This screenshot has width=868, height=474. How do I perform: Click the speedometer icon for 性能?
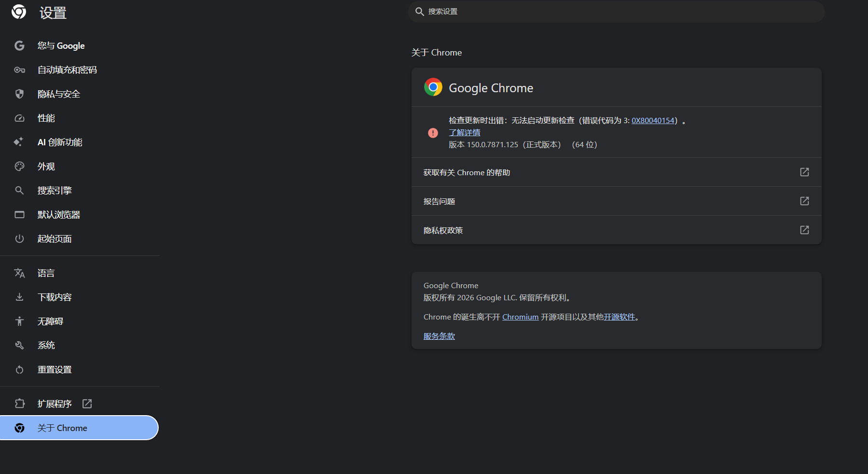click(19, 118)
